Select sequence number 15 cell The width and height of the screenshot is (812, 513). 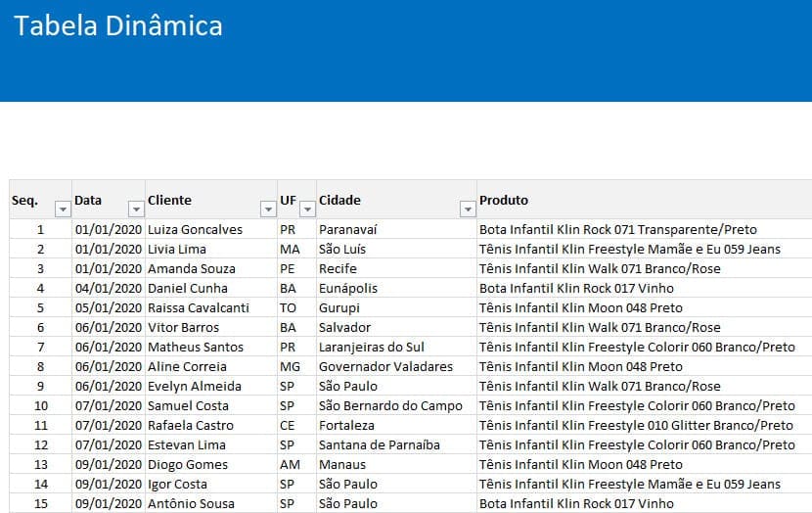pyautogui.click(x=40, y=503)
